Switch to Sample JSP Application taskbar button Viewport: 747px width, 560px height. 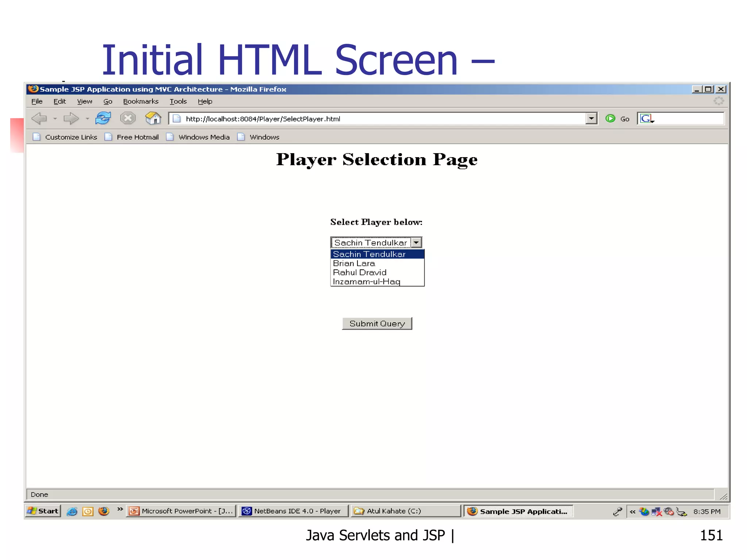click(518, 511)
